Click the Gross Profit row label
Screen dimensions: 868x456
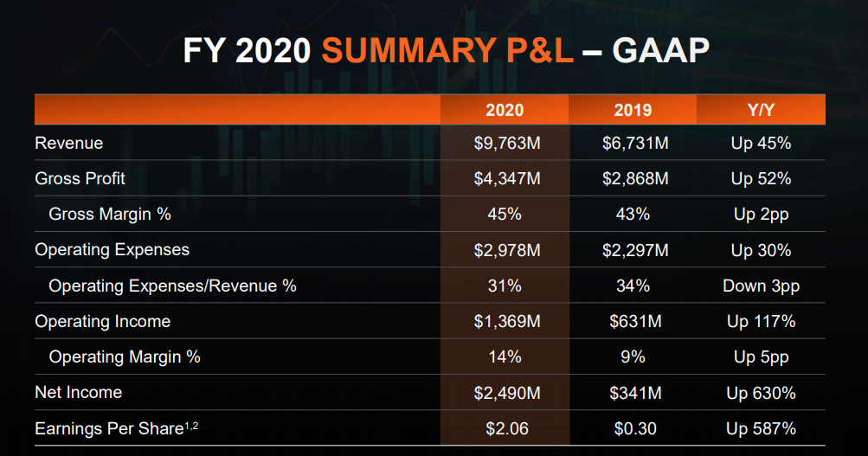(80, 179)
